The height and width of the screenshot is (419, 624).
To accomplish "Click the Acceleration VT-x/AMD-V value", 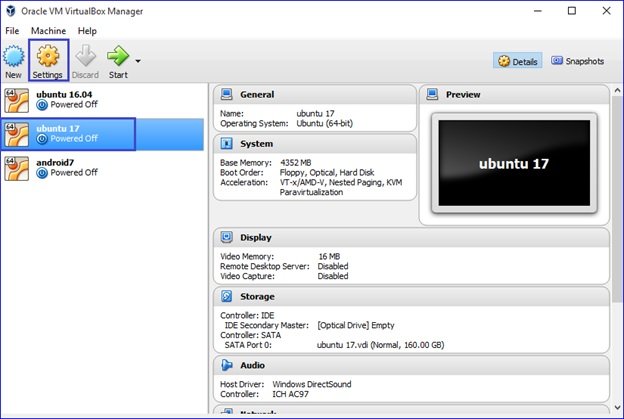I will (x=341, y=187).
